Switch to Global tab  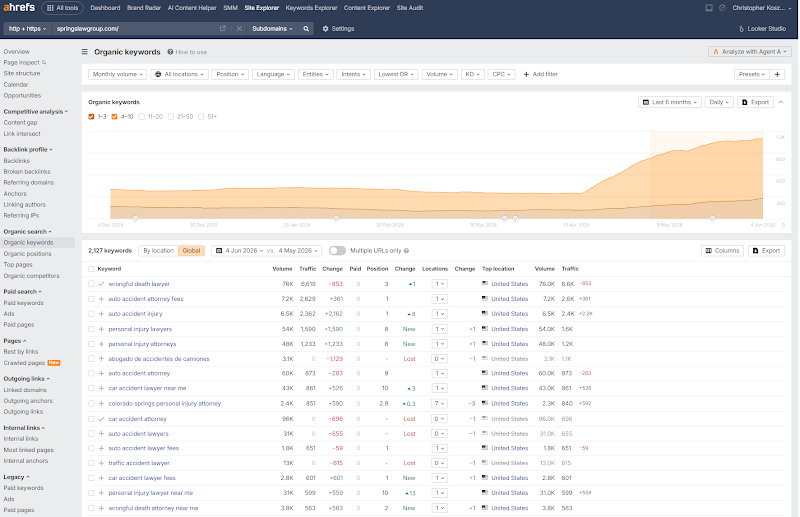click(191, 251)
